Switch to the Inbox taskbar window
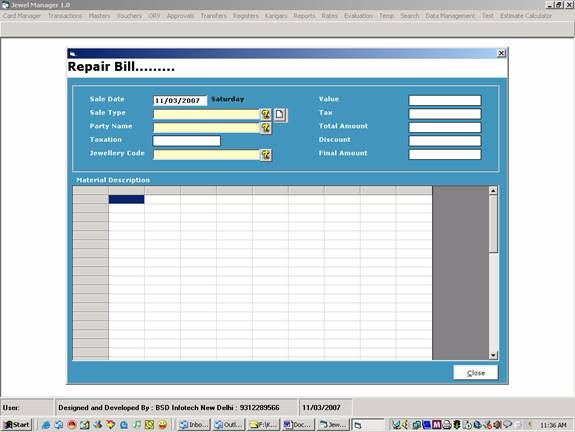Image resolution: width=575 pixels, height=432 pixels. (194, 425)
